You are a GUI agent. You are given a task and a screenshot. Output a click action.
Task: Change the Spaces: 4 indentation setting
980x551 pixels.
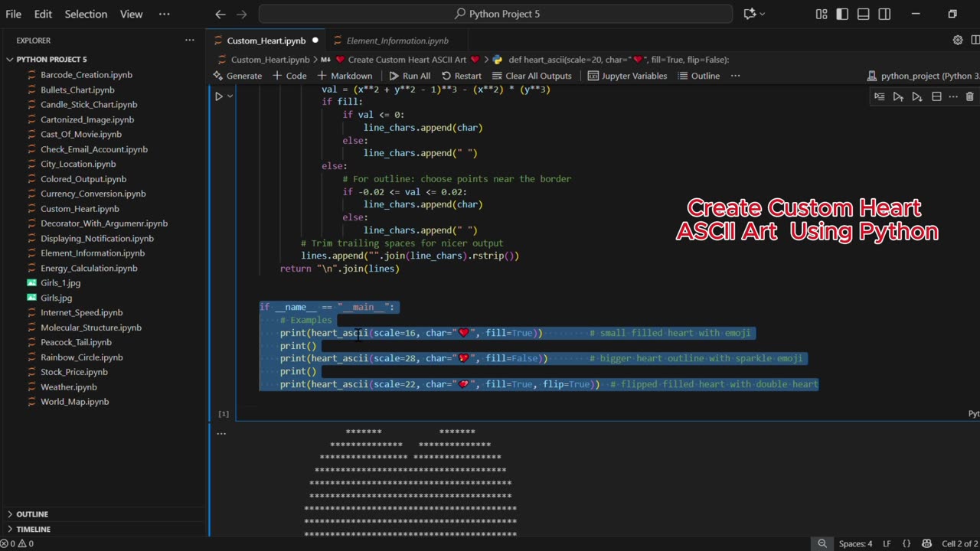[x=855, y=543]
